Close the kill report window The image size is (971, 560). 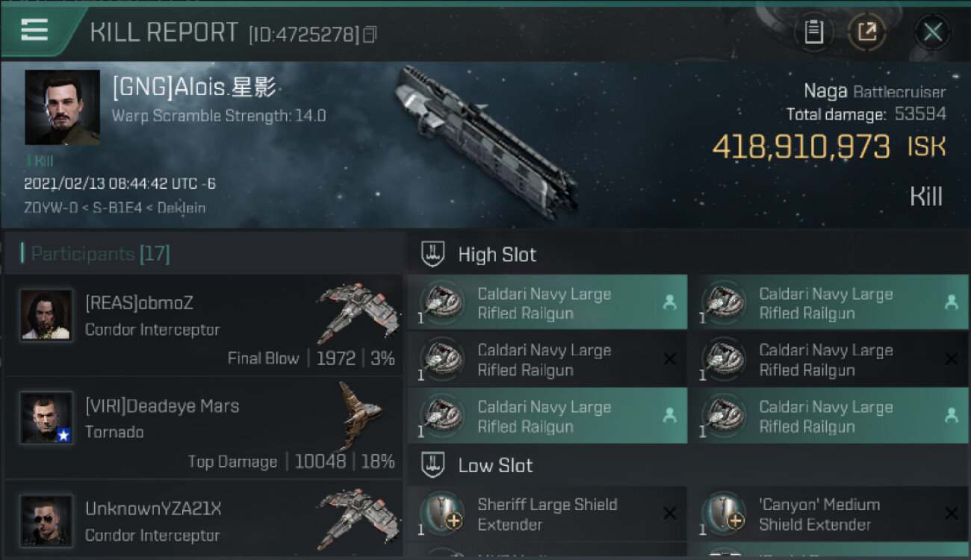tap(932, 32)
